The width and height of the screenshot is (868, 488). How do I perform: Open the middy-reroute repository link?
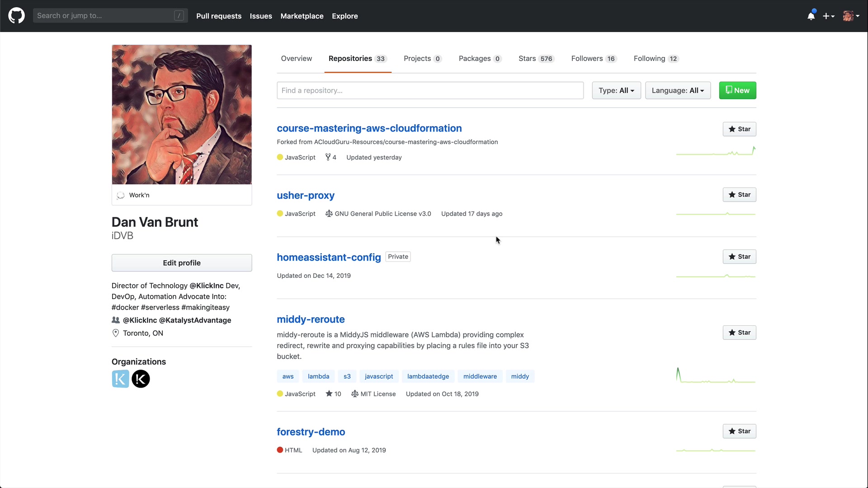(x=311, y=319)
